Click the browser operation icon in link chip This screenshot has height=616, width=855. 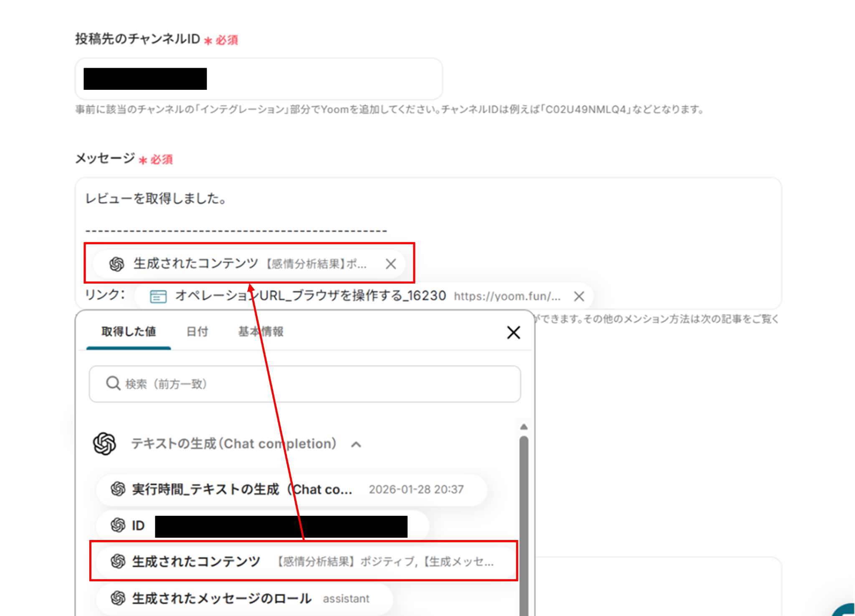point(158,297)
